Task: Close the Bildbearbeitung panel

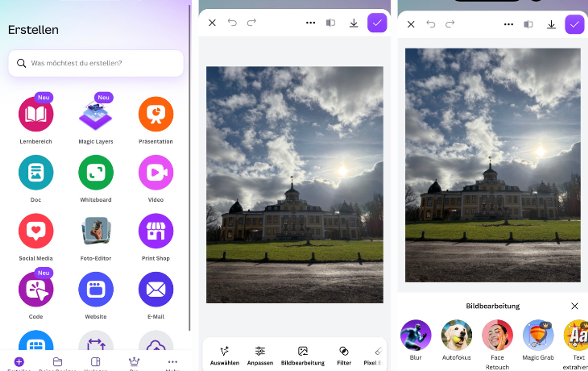Action: pyautogui.click(x=575, y=306)
